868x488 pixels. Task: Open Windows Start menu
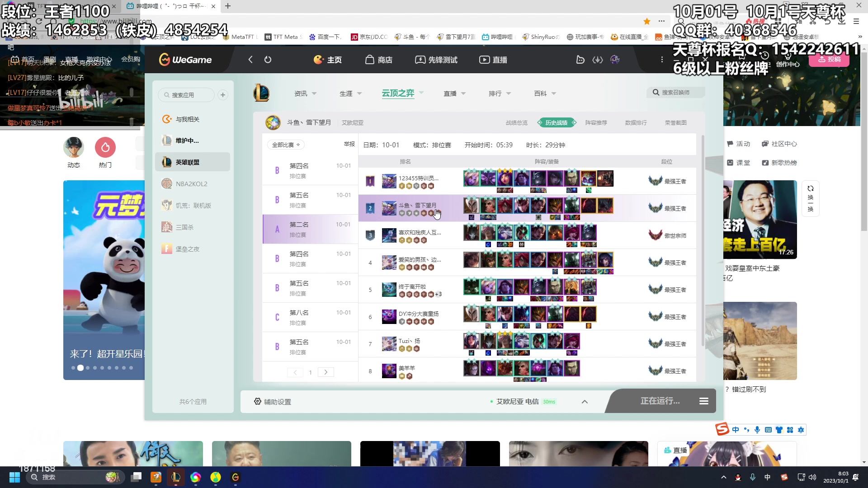pos(14,477)
